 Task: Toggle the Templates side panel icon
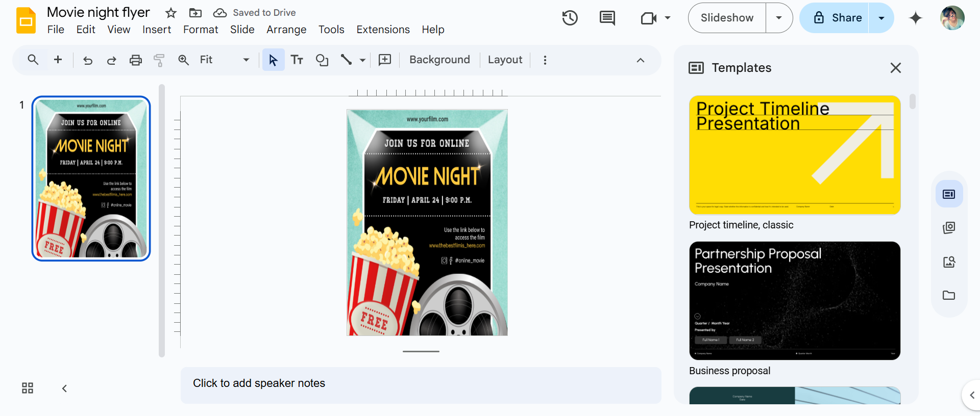[x=949, y=194]
